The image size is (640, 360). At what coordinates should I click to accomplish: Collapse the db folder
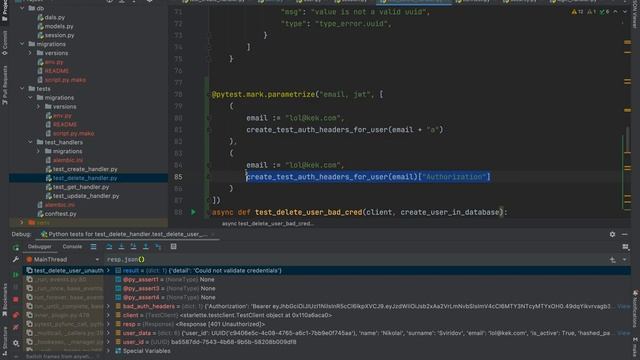pos(22,8)
